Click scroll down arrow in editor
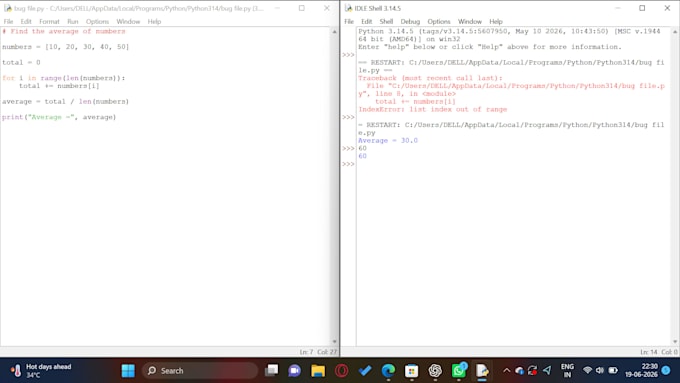This screenshot has height=383, width=680. pyautogui.click(x=334, y=342)
